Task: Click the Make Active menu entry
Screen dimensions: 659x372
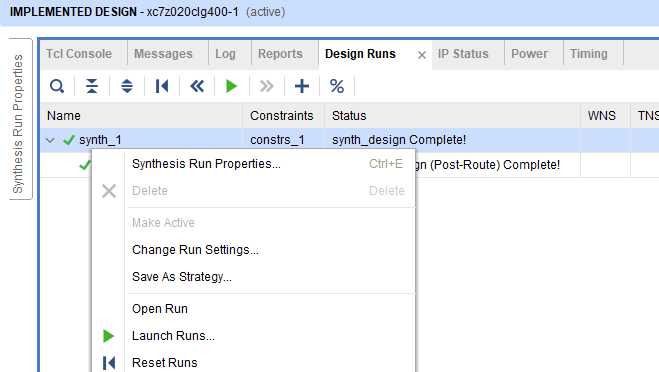Action: click(254, 223)
